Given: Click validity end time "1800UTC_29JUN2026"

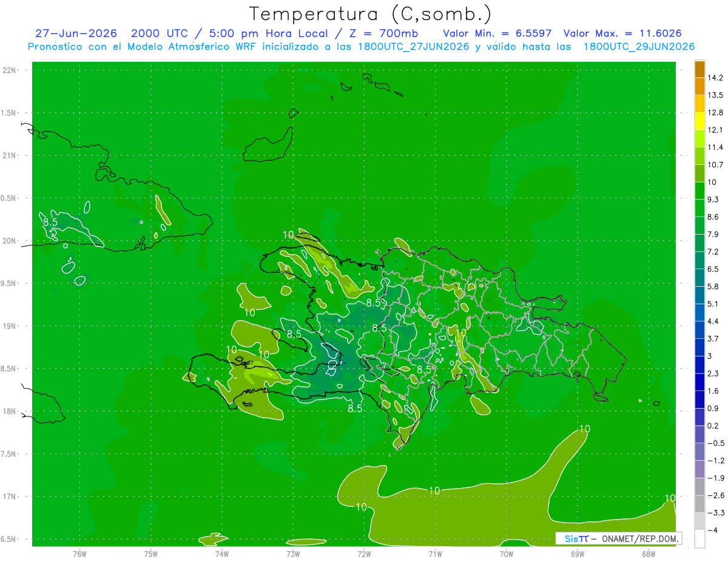Looking at the screenshot, I should 639,47.
